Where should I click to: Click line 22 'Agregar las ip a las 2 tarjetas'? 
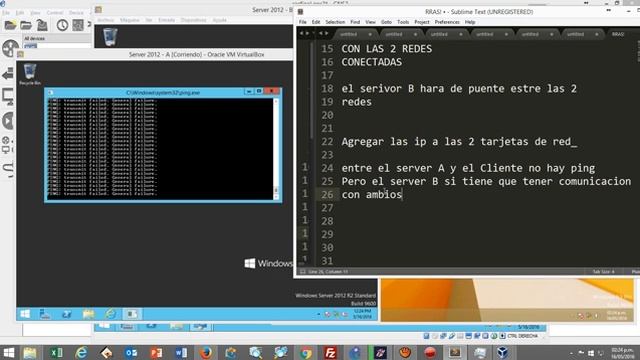459,142
